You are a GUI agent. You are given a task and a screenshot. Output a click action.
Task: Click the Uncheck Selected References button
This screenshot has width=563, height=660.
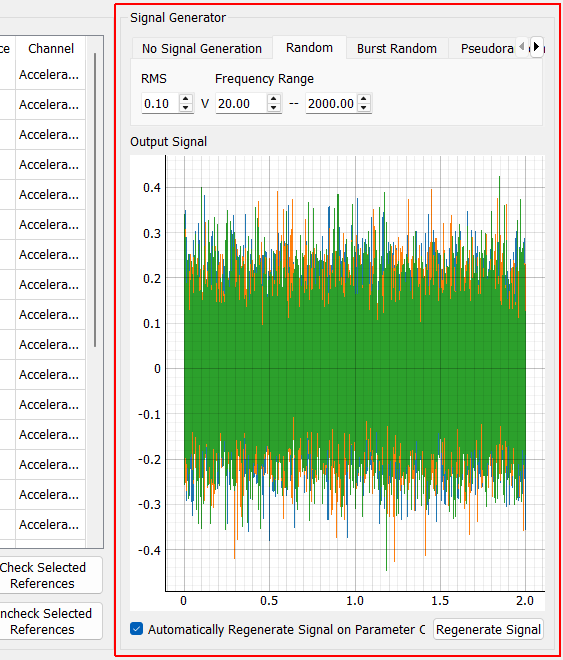pyautogui.click(x=49, y=621)
